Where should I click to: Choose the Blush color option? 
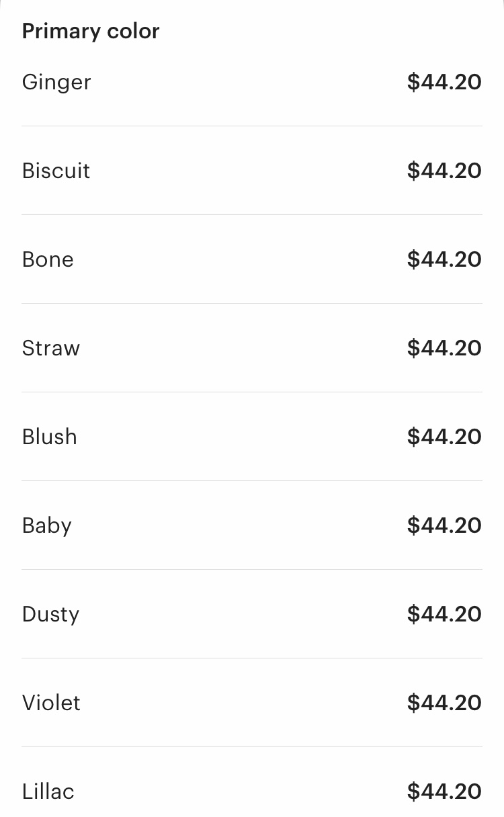point(252,437)
